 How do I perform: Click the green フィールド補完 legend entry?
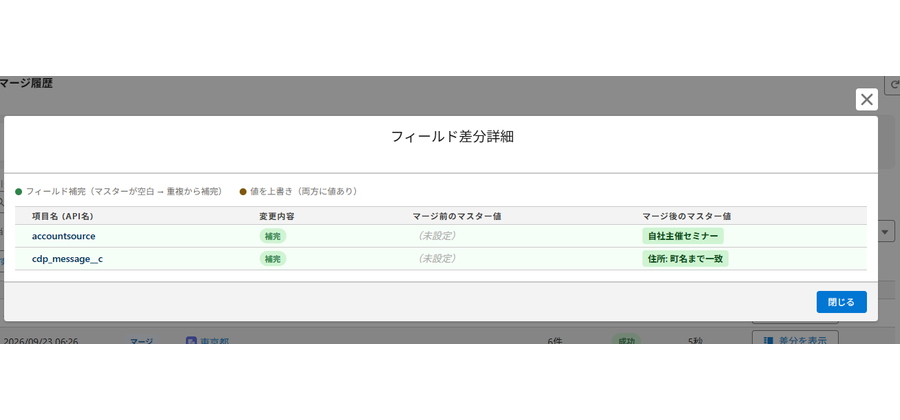[119, 192]
